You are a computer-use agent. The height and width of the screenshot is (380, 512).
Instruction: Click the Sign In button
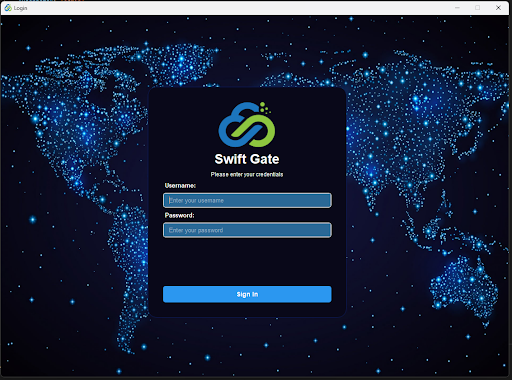point(247,294)
